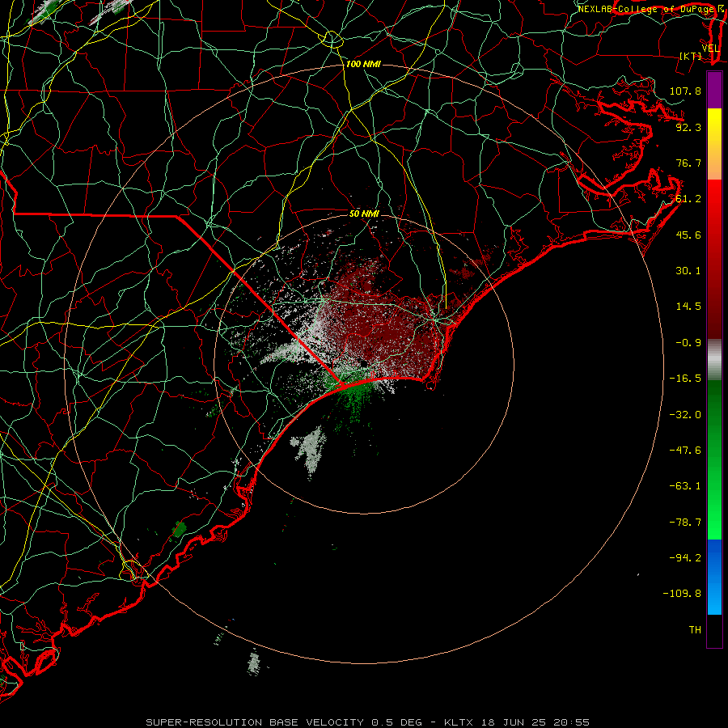Select the -32.0 velocity scale value
Screen dimensions: 728x728
pyautogui.click(x=685, y=415)
